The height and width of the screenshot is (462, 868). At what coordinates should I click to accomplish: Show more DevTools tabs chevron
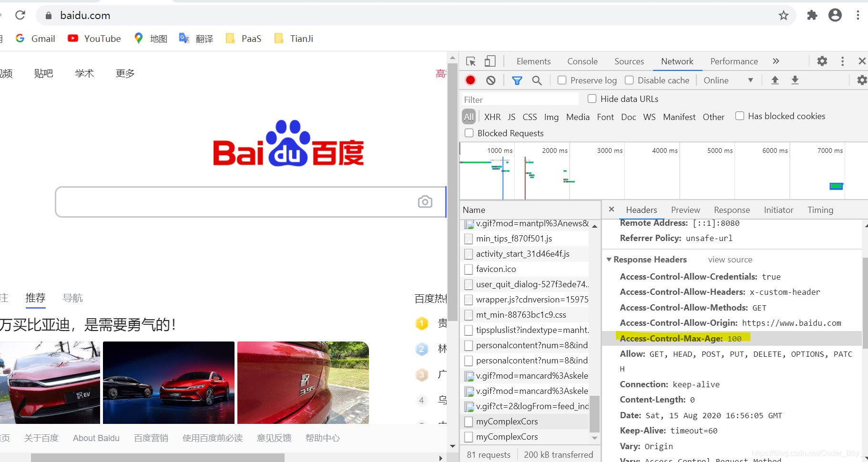776,61
